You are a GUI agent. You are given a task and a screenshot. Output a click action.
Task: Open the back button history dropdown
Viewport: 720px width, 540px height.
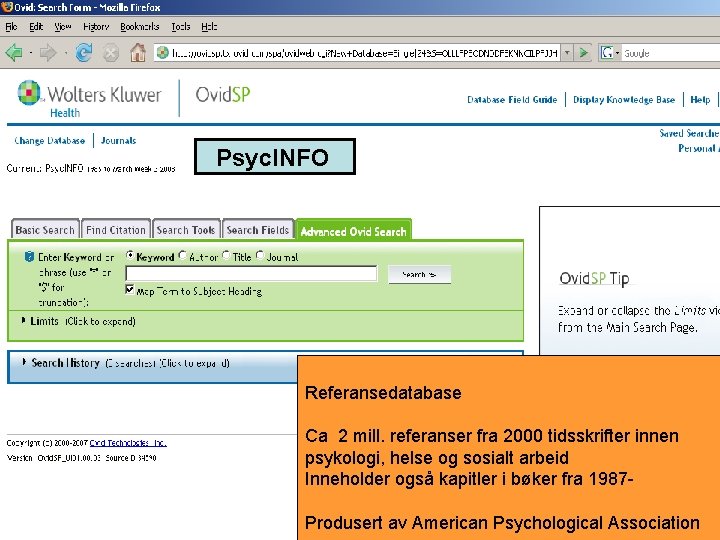[30, 53]
